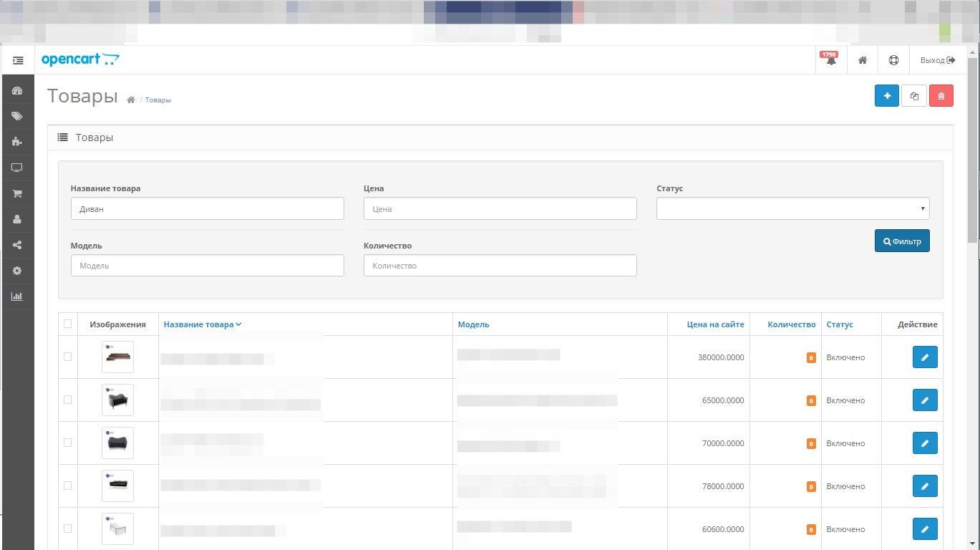Sort by the Статус column header
The width and height of the screenshot is (980, 550).
tap(840, 324)
